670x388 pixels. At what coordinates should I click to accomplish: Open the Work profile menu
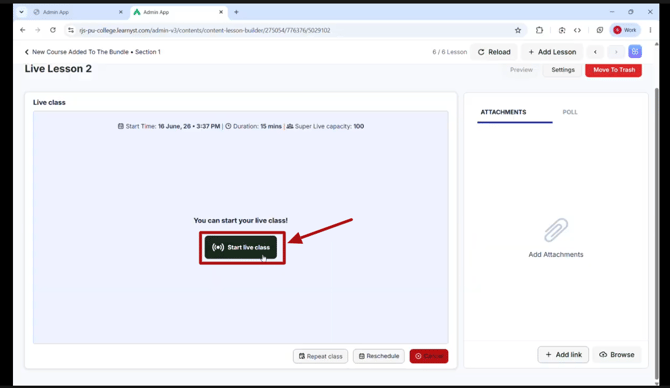coord(625,30)
